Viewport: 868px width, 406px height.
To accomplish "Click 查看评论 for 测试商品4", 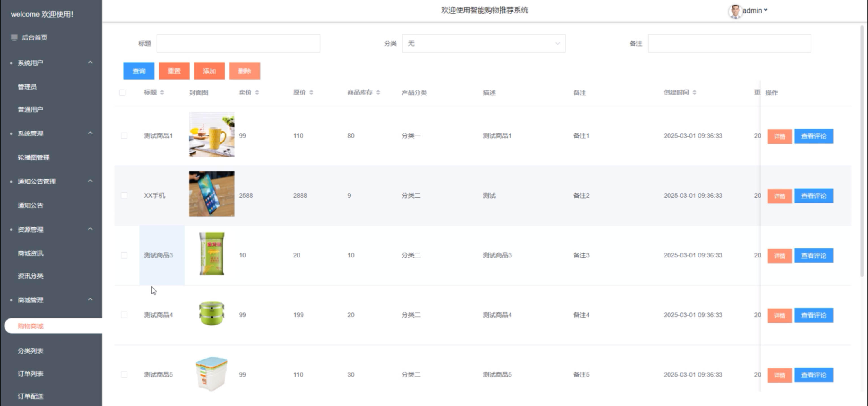I will [x=813, y=315].
